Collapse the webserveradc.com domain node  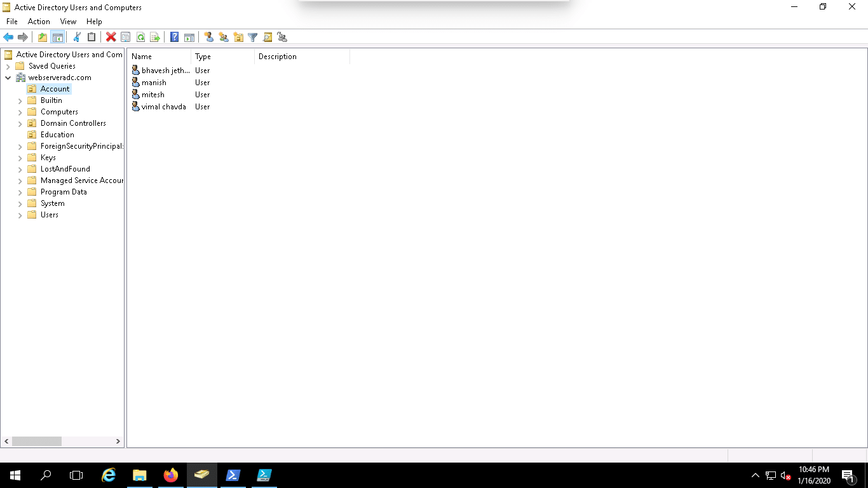[x=8, y=78]
